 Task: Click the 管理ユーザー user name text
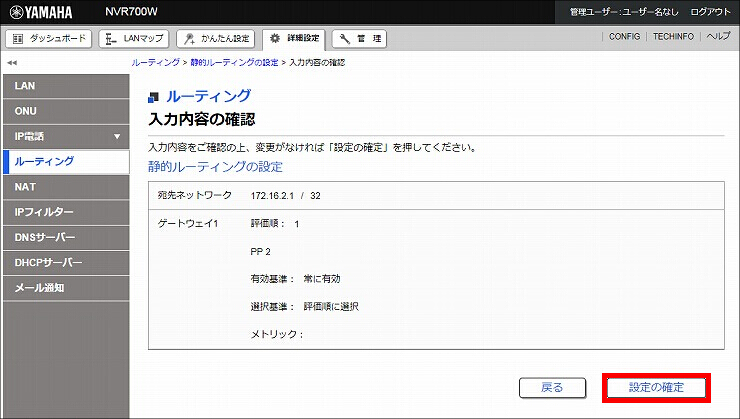(x=624, y=12)
